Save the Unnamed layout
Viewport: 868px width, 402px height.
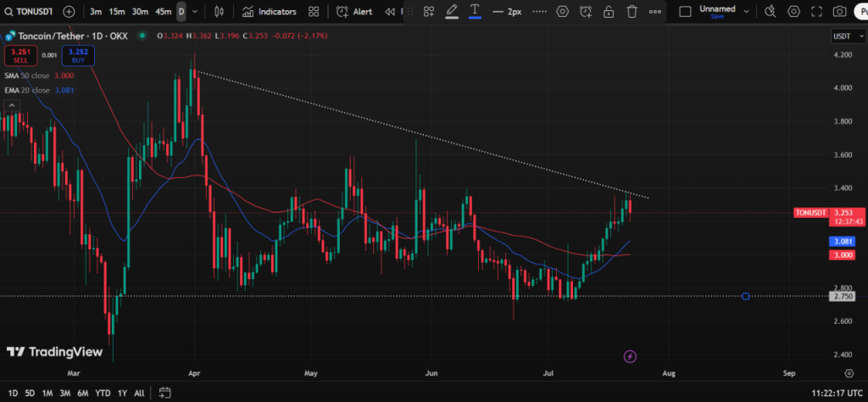pyautogui.click(x=717, y=17)
